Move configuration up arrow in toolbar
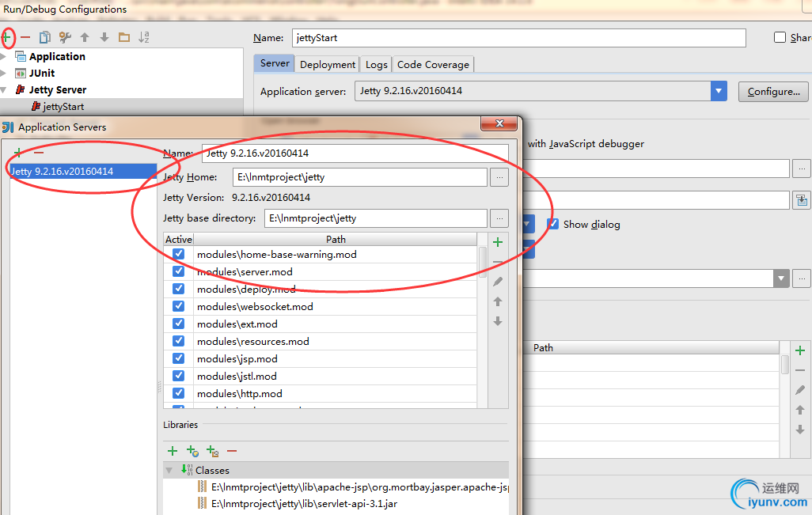The width and height of the screenshot is (812, 515). (x=85, y=37)
